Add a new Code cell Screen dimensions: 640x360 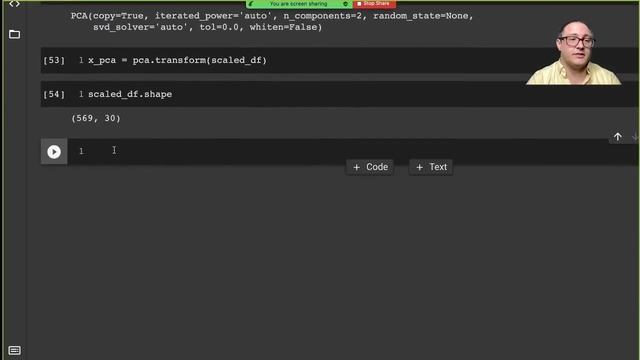pos(370,167)
